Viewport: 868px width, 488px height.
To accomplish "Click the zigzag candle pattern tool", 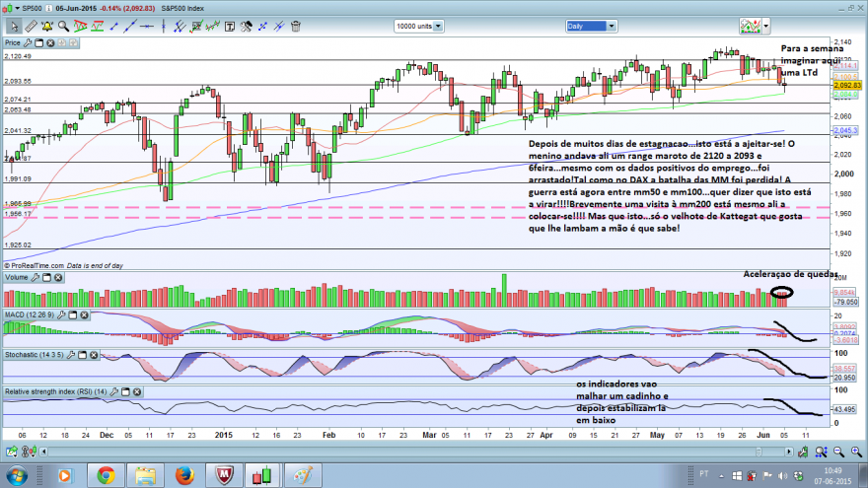I will (213, 26).
